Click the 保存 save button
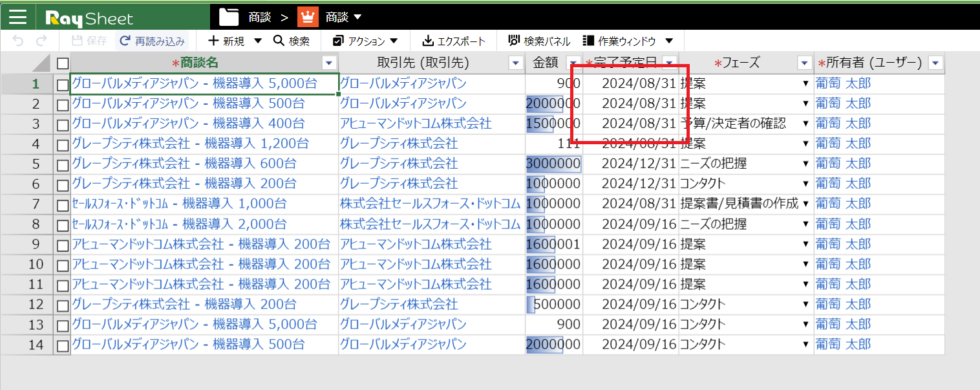 pos(89,41)
